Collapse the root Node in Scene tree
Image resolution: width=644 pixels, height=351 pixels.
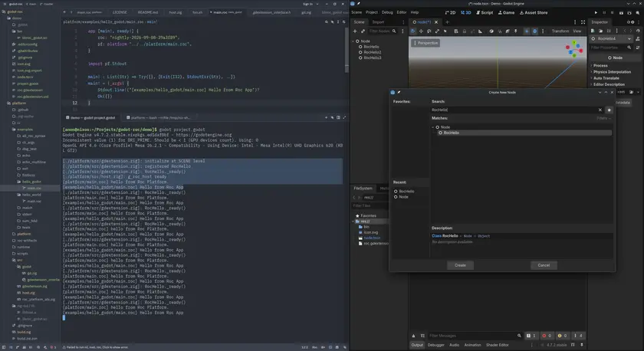pos(353,41)
